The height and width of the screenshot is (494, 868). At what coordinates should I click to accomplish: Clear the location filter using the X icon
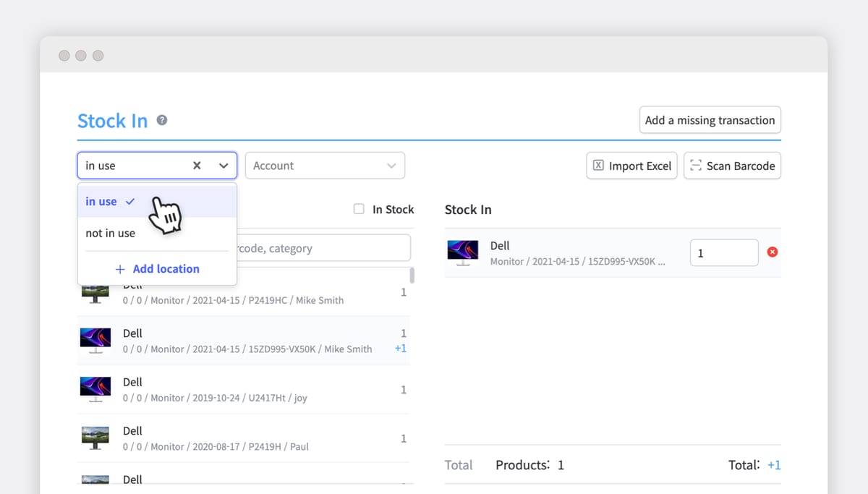click(196, 165)
